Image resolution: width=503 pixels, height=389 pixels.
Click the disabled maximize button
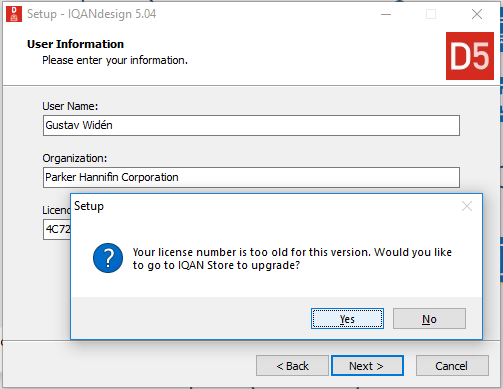tap(431, 14)
